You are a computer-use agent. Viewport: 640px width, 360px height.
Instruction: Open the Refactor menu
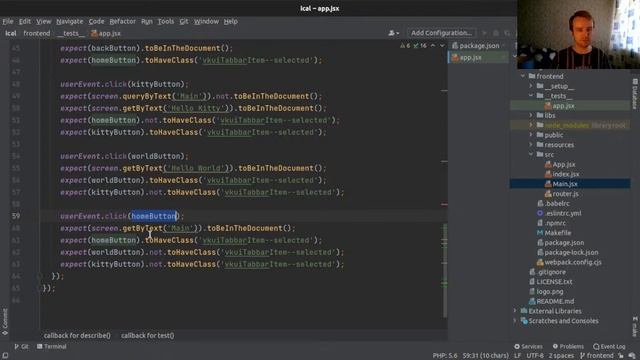tap(122, 22)
